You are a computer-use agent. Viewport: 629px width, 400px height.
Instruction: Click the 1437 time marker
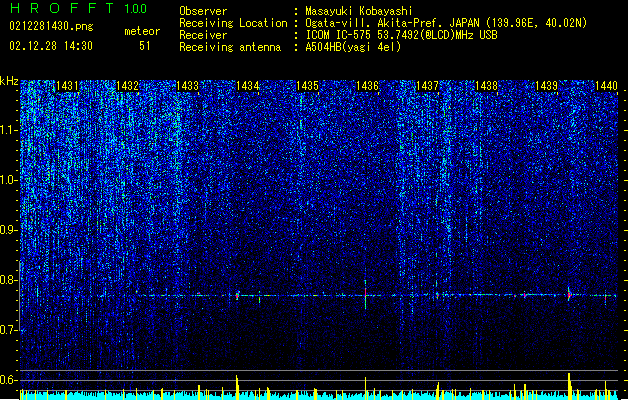[427, 86]
